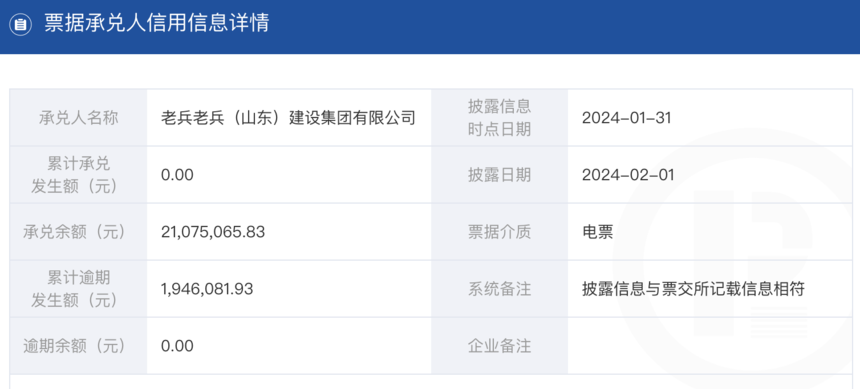860x389 pixels.
Task: Click the 逾期余额 value 0.00
Action: pos(177,346)
